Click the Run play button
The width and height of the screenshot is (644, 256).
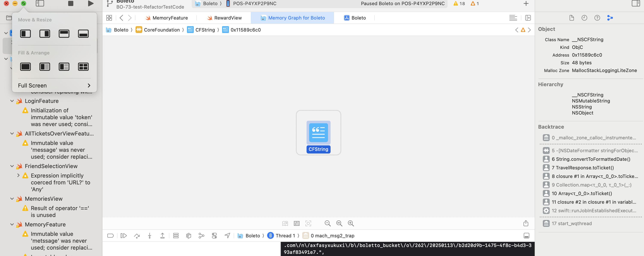pos(91,3)
